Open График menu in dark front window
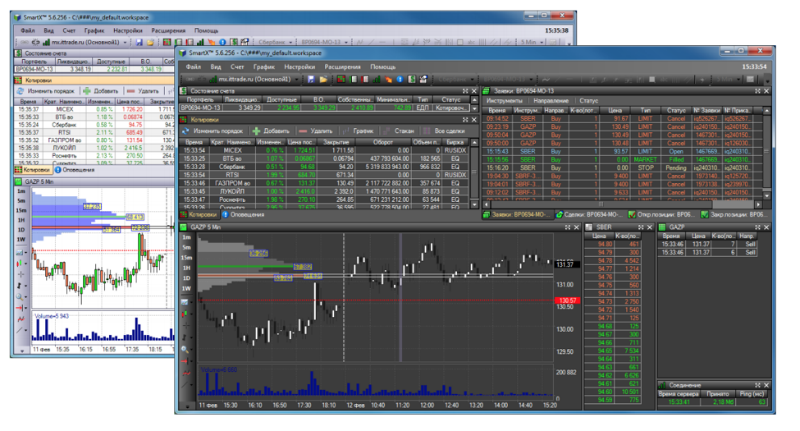 (x=264, y=67)
